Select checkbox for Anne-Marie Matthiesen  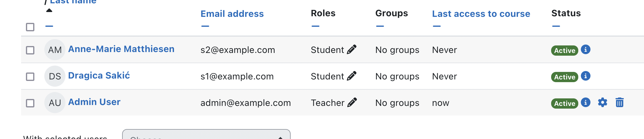30,50
